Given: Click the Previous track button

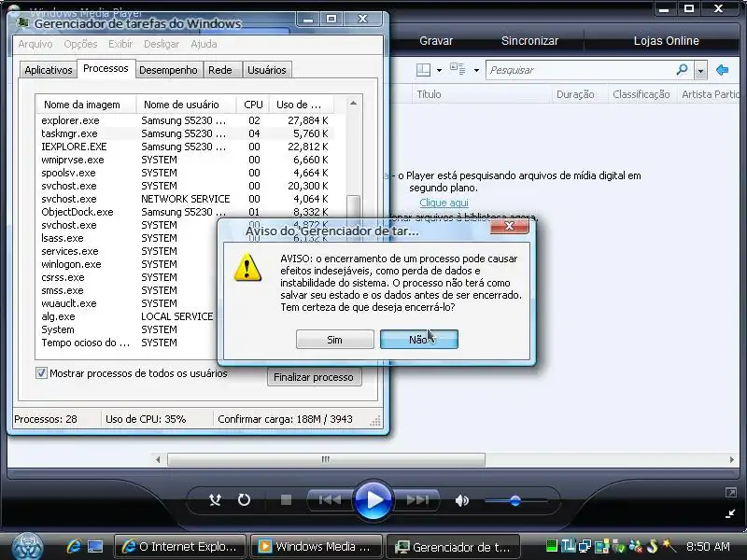Looking at the screenshot, I should (x=330, y=500).
